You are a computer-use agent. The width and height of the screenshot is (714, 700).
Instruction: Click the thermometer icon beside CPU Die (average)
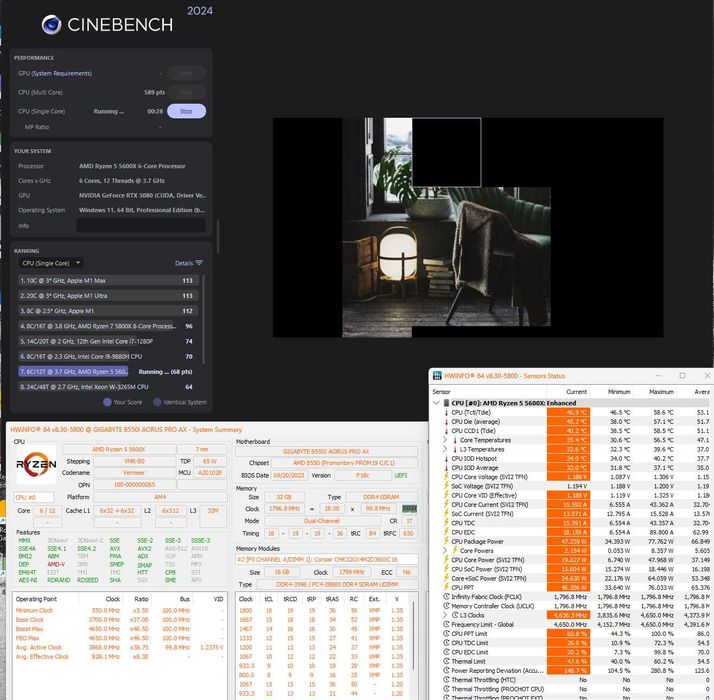[446, 422]
